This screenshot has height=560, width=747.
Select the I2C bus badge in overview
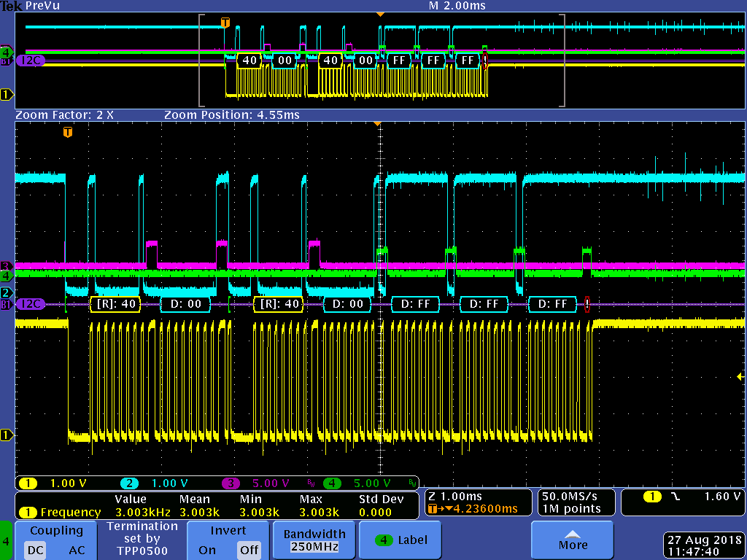point(31,61)
